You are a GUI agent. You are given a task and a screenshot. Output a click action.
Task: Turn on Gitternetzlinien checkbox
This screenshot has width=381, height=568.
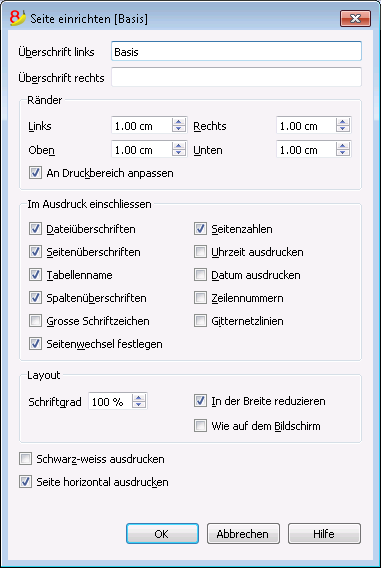tap(200, 321)
